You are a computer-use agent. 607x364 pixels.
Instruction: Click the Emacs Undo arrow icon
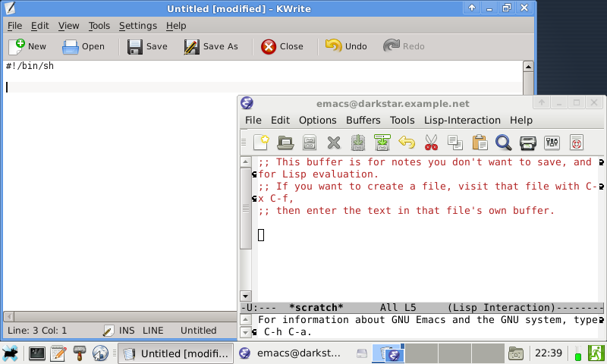(407, 142)
